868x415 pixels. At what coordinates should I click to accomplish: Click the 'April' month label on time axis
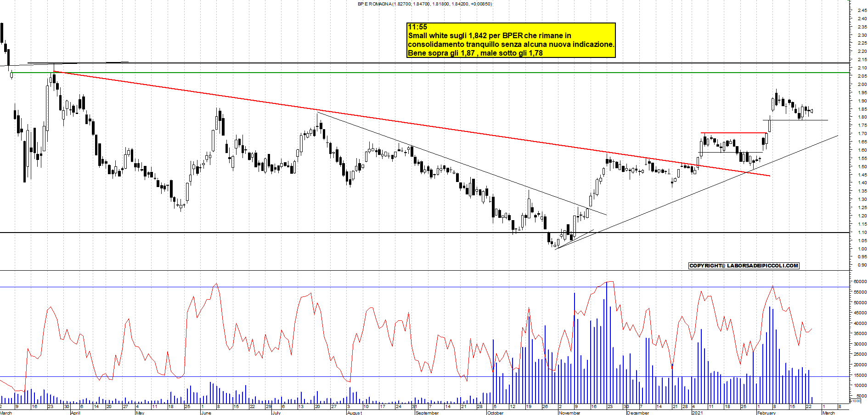pyautogui.click(x=75, y=413)
